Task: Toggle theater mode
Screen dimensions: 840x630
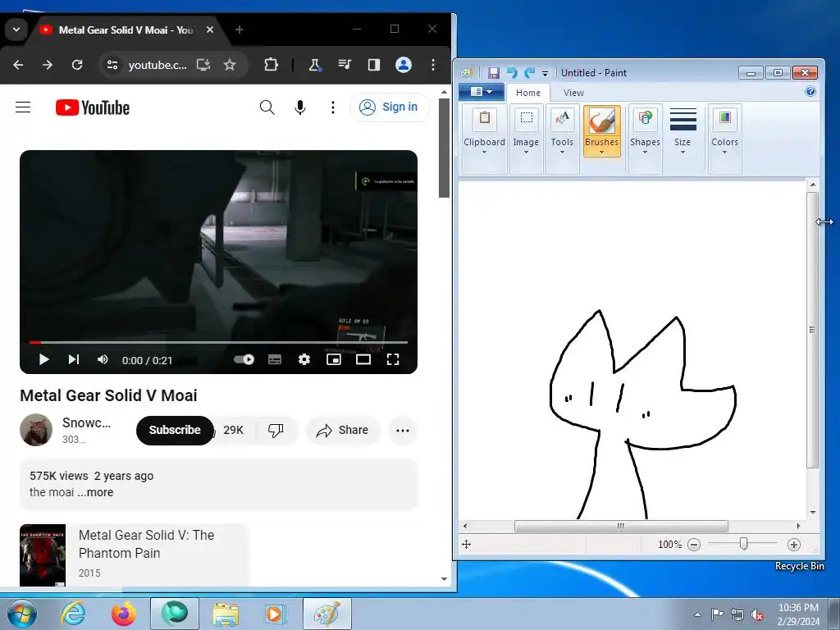Action: [x=363, y=359]
